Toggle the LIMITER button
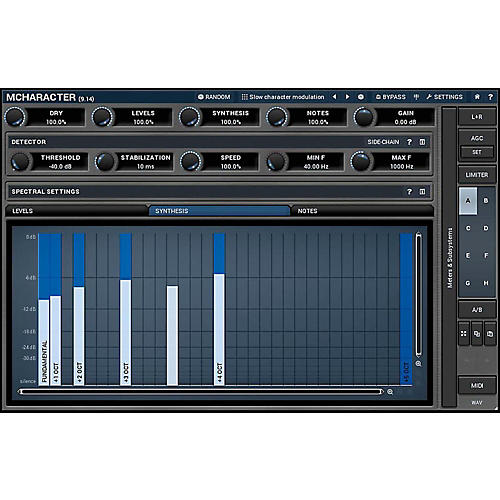 (x=477, y=175)
